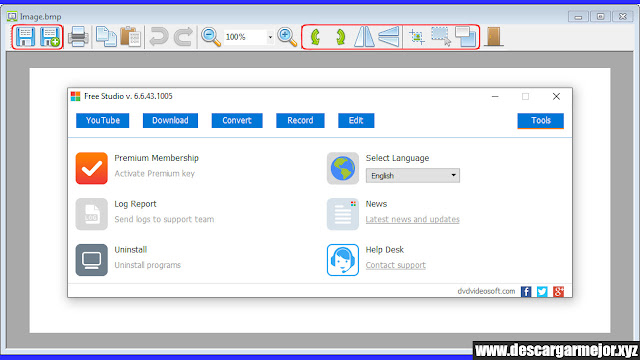Open the Google Plus page icon

558,291
